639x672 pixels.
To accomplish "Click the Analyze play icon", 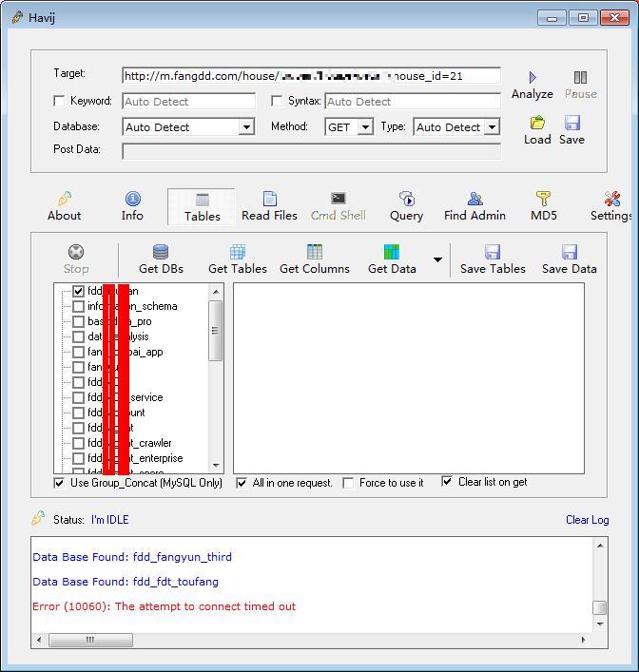I will (532, 78).
